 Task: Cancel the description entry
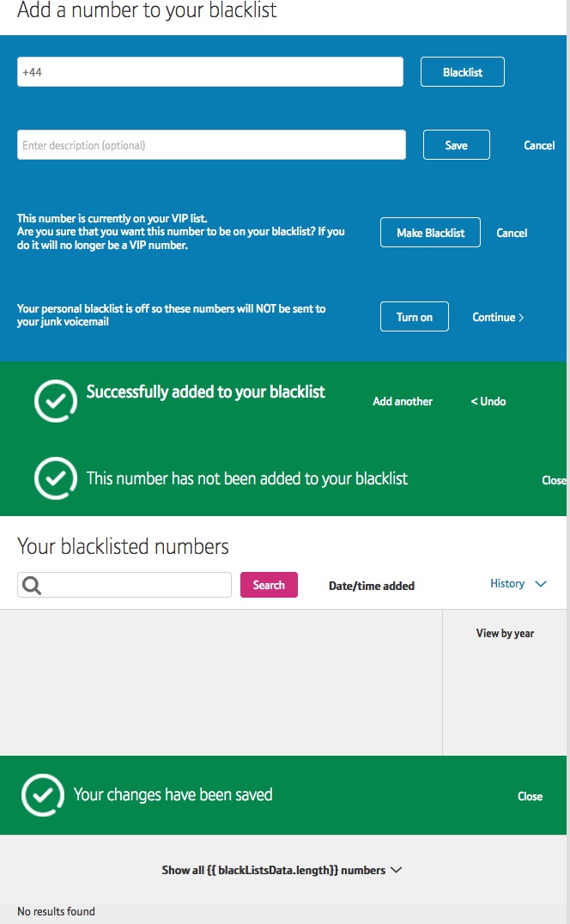tap(539, 144)
